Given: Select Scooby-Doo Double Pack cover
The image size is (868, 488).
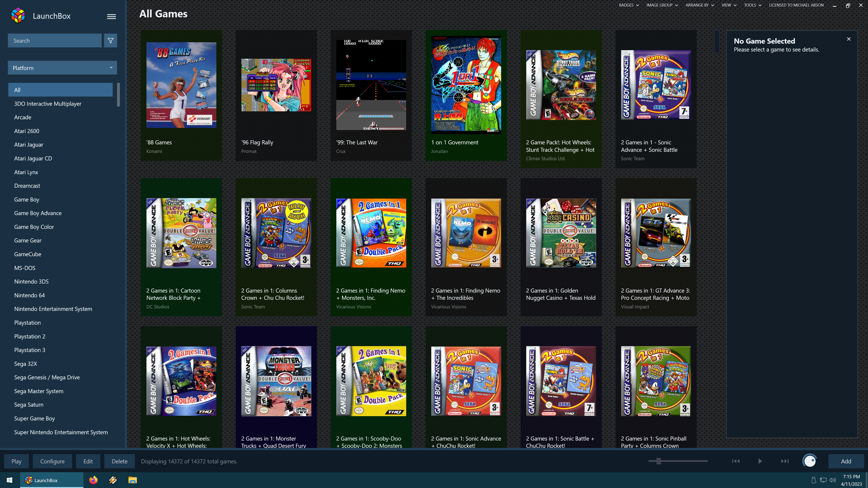Looking at the screenshot, I should pos(371,381).
